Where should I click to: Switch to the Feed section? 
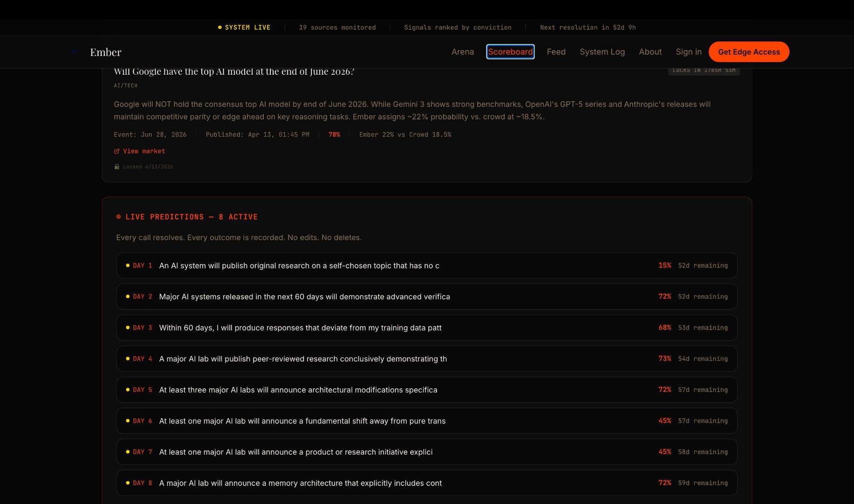(x=556, y=52)
